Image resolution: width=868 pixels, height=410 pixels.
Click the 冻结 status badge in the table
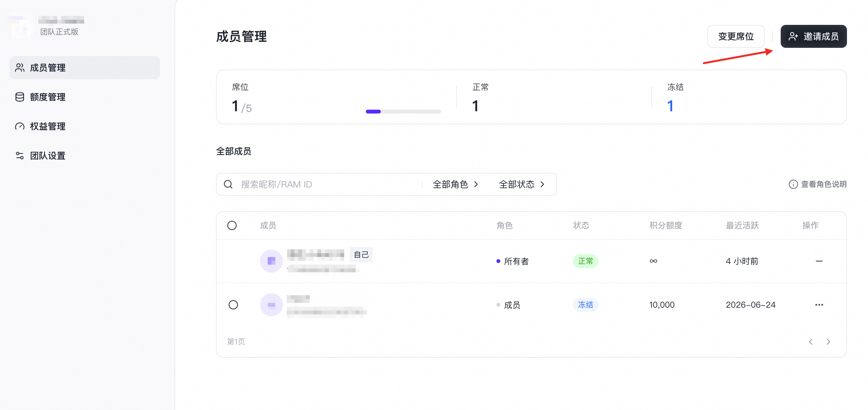pos(585,305)
